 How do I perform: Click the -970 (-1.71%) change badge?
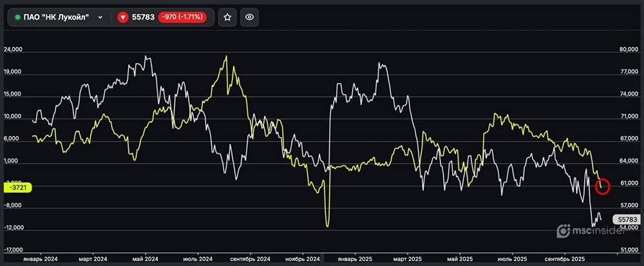pos(182,17)
